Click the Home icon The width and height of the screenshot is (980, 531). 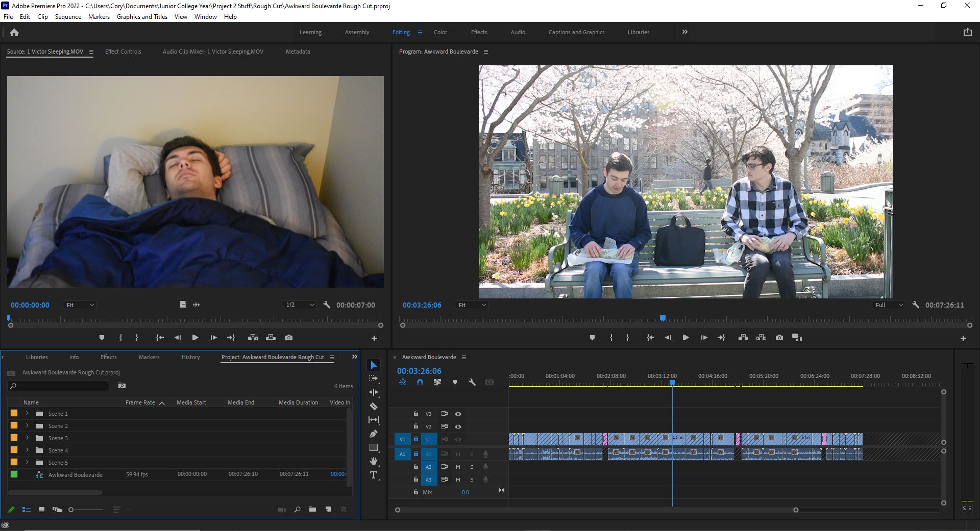(x=14, y=33)
